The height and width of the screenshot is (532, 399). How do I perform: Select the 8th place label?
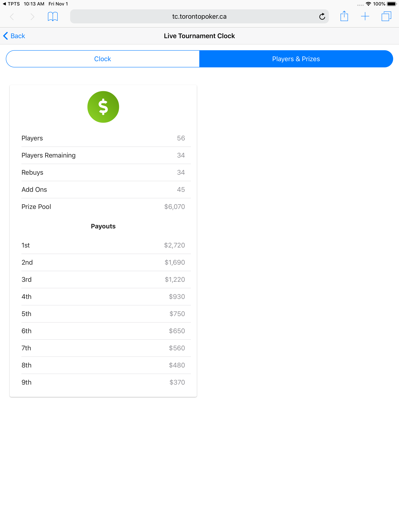pyautogui.click(x=27, y=365)
